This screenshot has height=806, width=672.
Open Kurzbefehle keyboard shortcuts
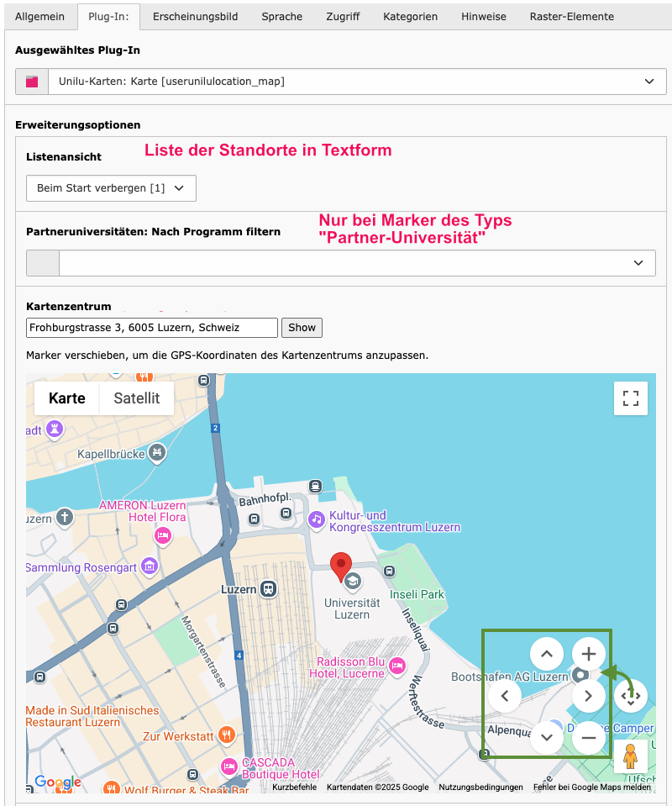click(294, 787)
